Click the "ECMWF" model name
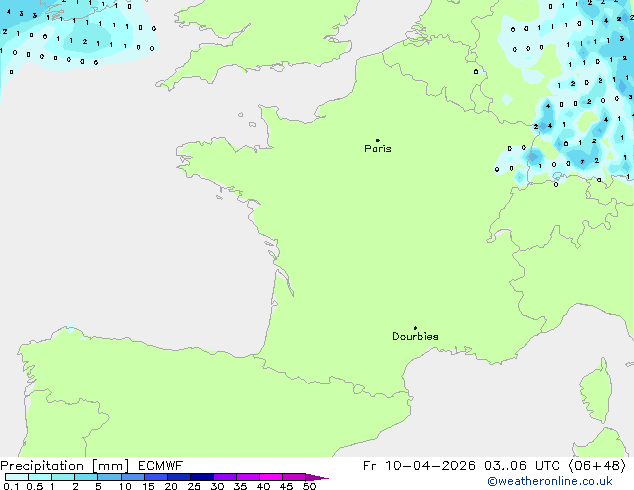This screenshot has width=634, height=490. tap(161, 466)
